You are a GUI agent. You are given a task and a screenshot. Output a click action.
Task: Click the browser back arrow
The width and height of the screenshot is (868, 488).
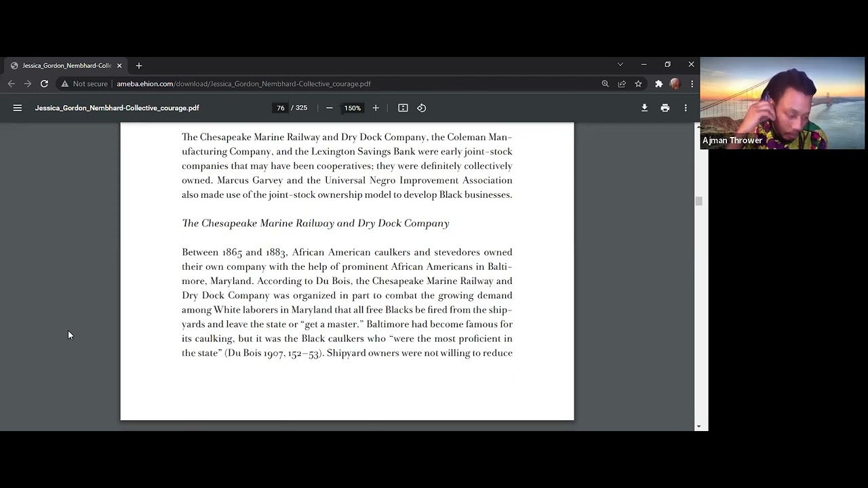(11, 83)
